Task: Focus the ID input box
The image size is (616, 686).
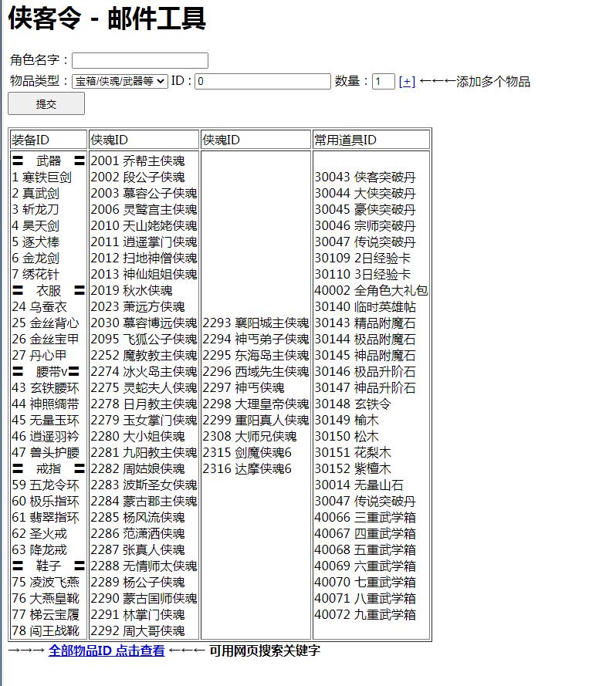Action: click(262, 81)
